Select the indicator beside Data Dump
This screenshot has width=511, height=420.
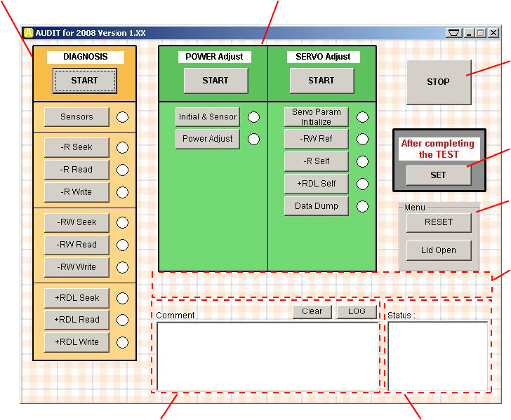click(x=362, y=207)
